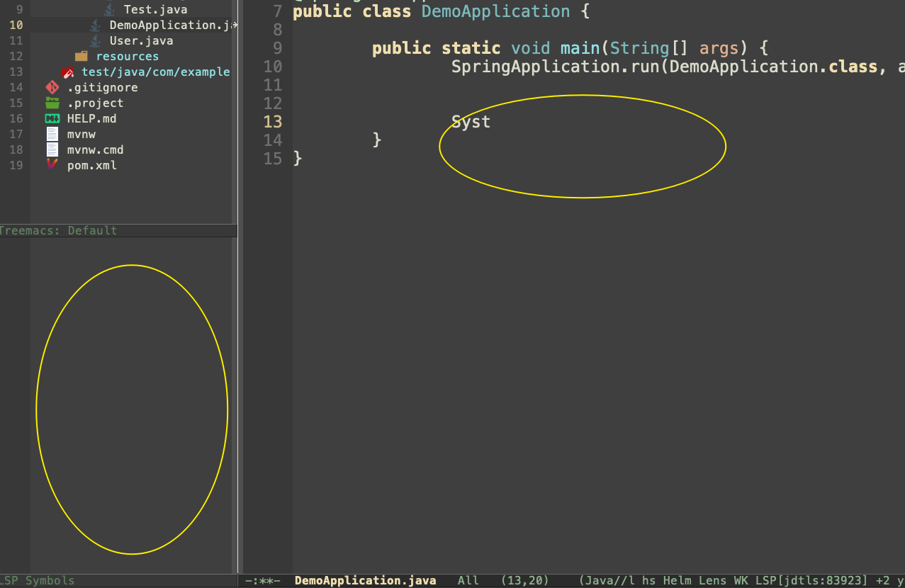Viewport: 905px width, 588px height.
Task: Click the Java icon next to User.java
Action: click(95, 41)
